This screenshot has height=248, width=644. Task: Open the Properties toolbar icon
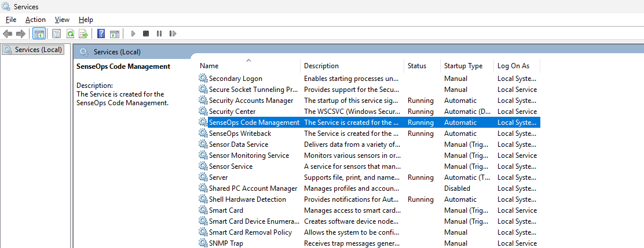click(56, 34)
